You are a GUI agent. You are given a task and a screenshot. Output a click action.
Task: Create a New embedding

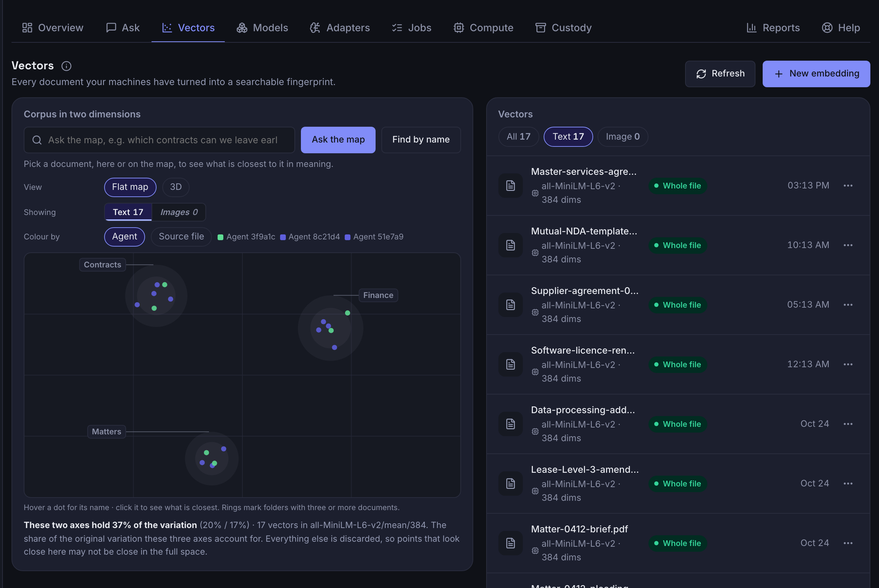(817, 74)
